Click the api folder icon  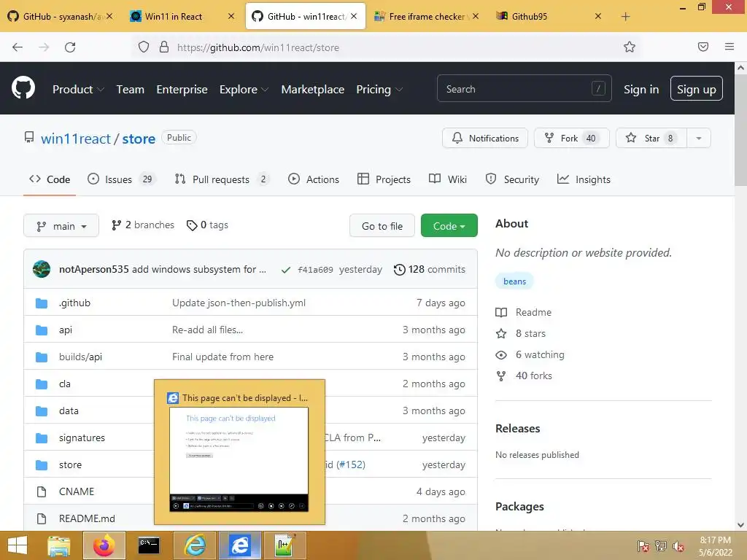point(42,330)
